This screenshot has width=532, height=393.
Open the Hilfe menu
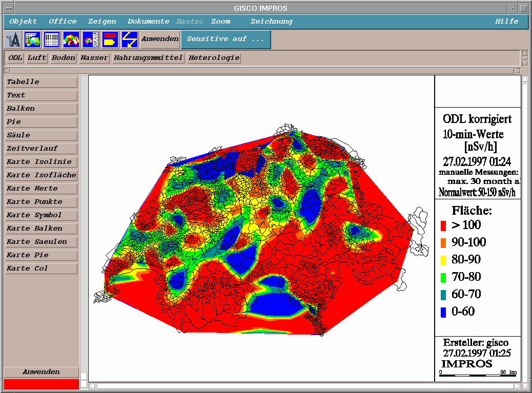pos(506,22)
